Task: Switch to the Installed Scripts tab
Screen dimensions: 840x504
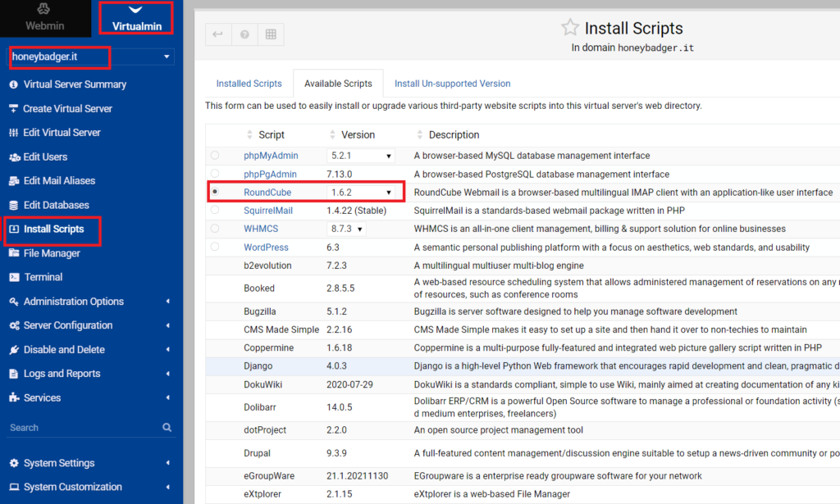Action: click(249, 83)
